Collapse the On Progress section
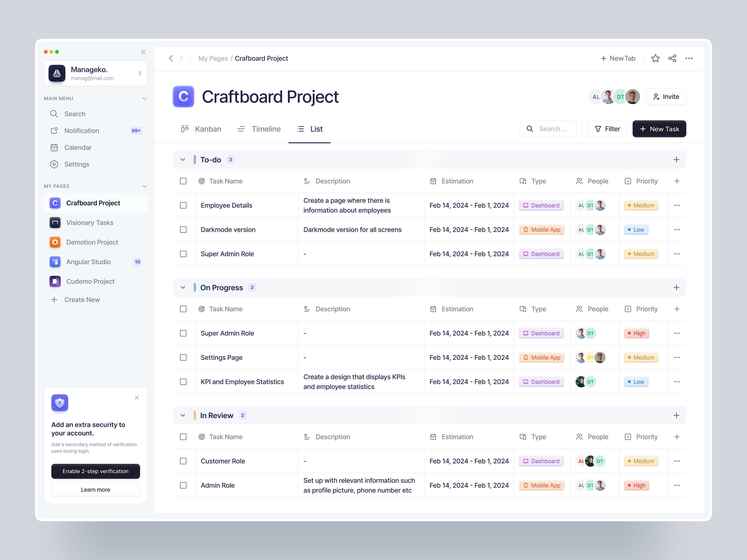The image size is (747, 560). pyautogui.click(x=183, y=287)
